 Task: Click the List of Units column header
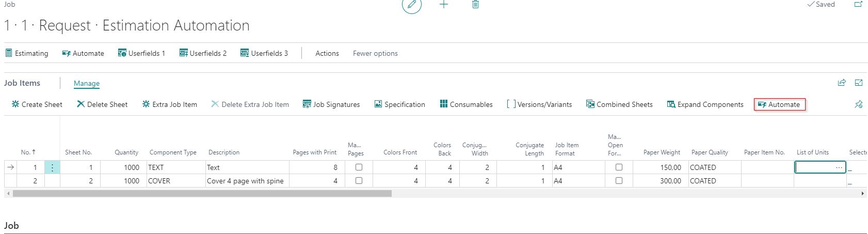coord(813,152)
